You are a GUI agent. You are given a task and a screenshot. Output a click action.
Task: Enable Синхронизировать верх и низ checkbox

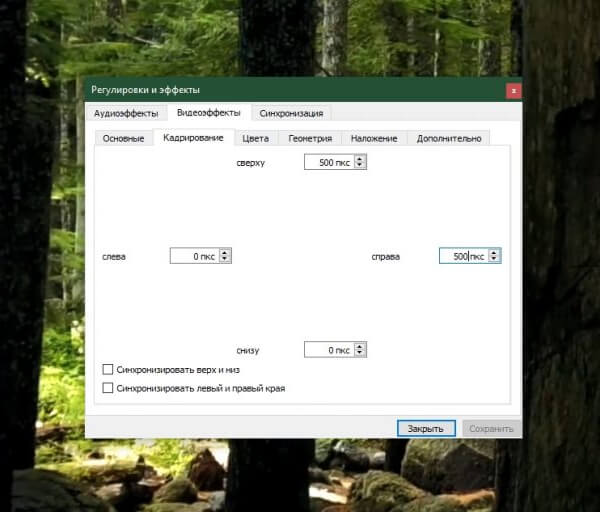[x=108, y=369]
